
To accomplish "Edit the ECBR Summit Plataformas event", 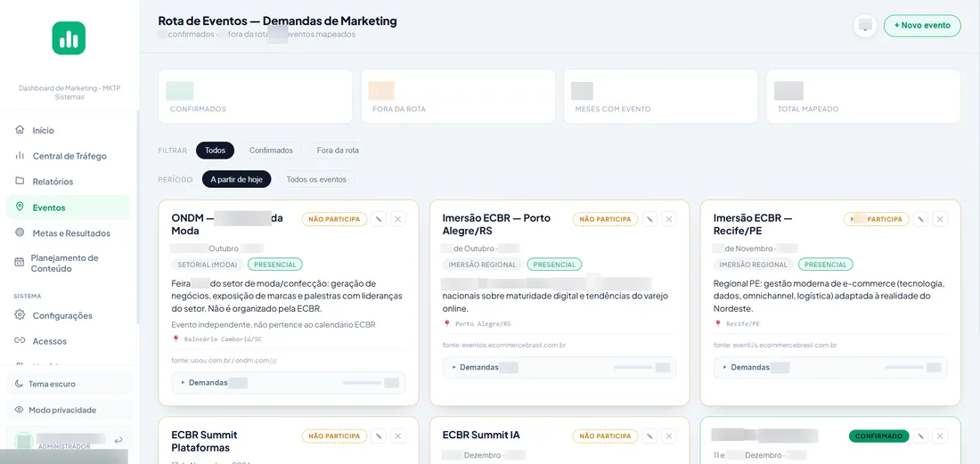I will point(378,436).
